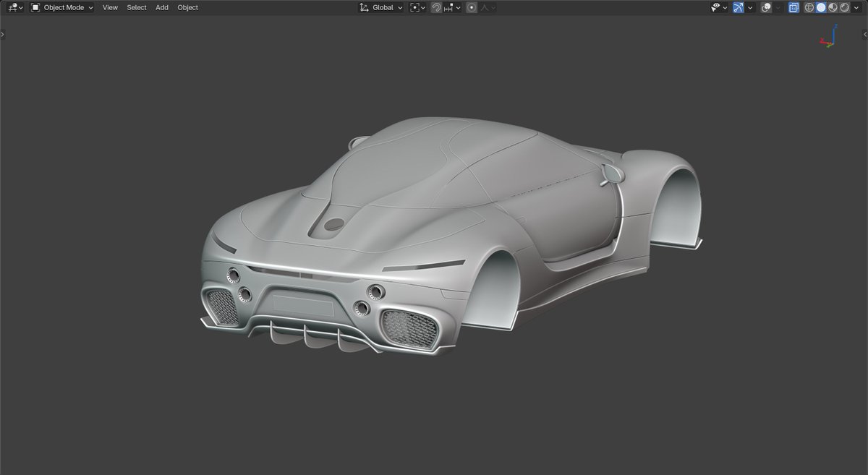Switch to Wireframe viewport shading
This screenshot has width=868, height=475.
coord(809,7)
